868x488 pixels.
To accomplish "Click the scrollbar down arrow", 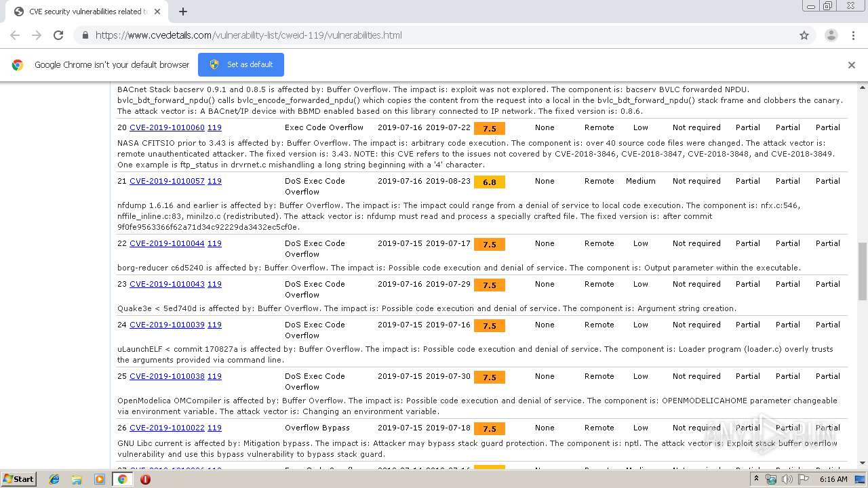I will pos(863,464).
